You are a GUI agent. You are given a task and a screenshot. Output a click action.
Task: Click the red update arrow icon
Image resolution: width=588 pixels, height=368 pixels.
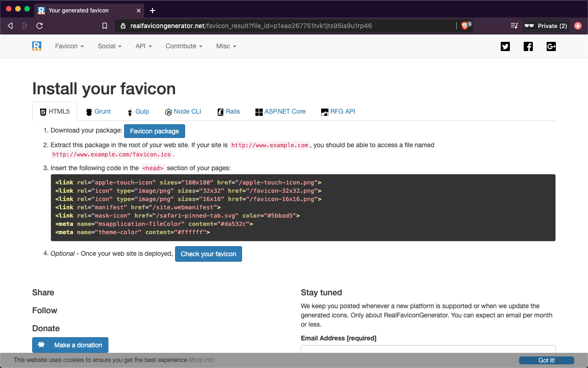pos(578,26)
